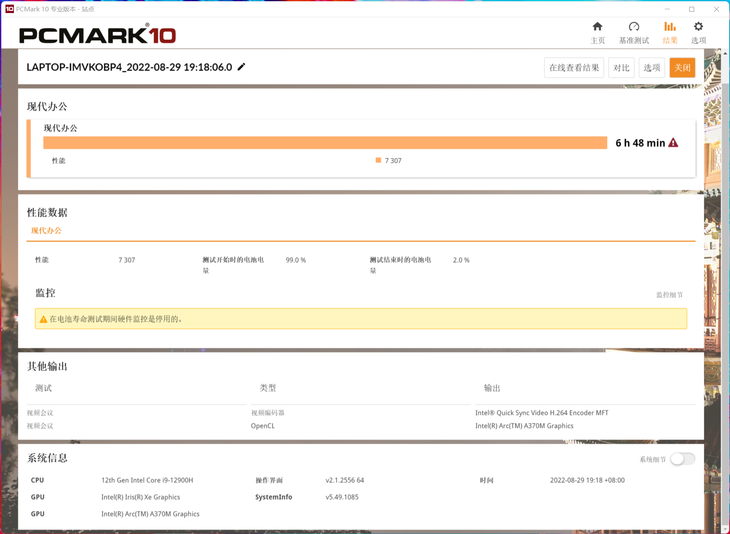Click the 6 h 48 min result value
Image resolution: width=730 pixels, height=534 pixels.
(640, 143)
